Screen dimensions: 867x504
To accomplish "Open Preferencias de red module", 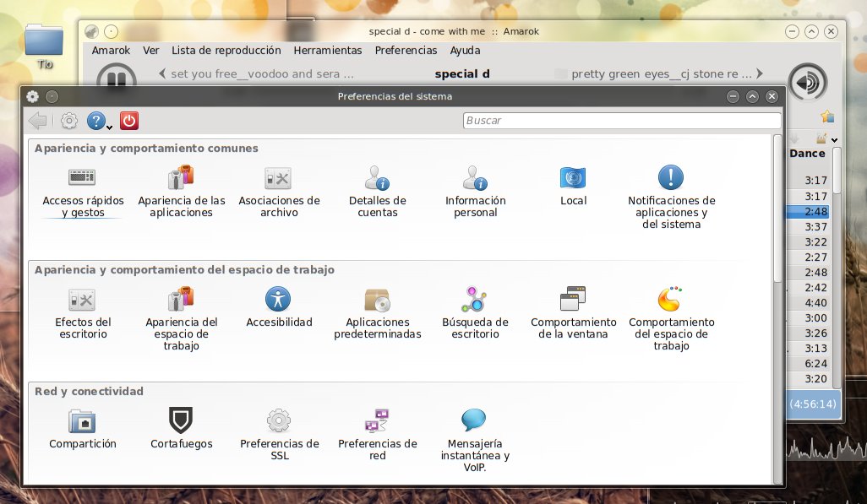I will tap(378, 435).
